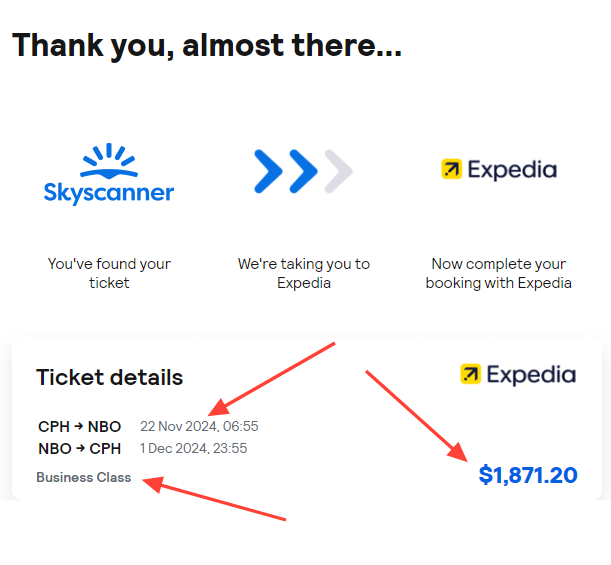The width and height of the screenshot is (611, 565).
Task: Click the "Thank you, almost there..." heading
Action: pyautogui.click(x=207, y=46)
